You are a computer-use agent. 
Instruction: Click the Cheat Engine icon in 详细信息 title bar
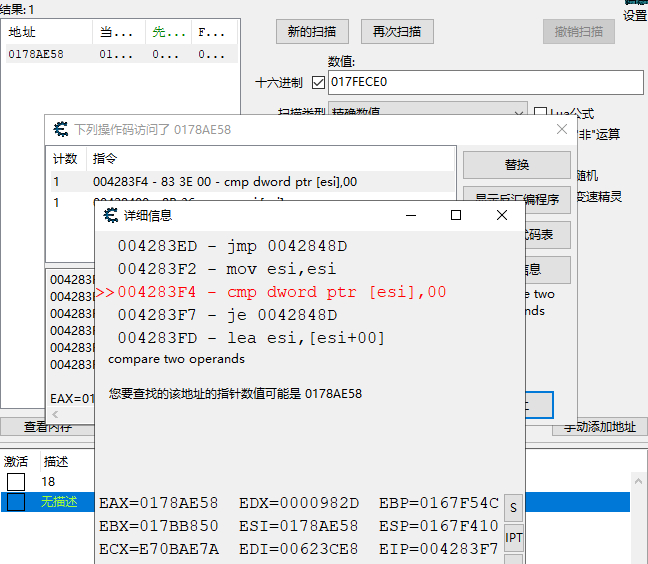click(110, 215)
